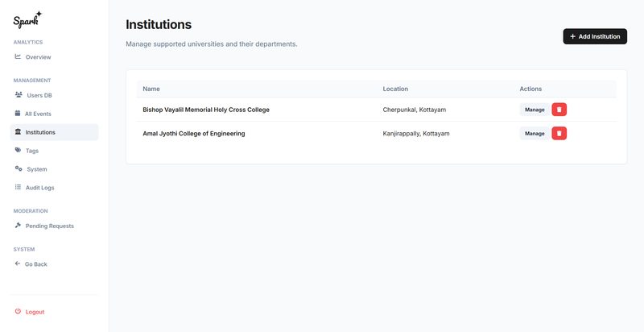Open the Overview menu item

[38, 57]
